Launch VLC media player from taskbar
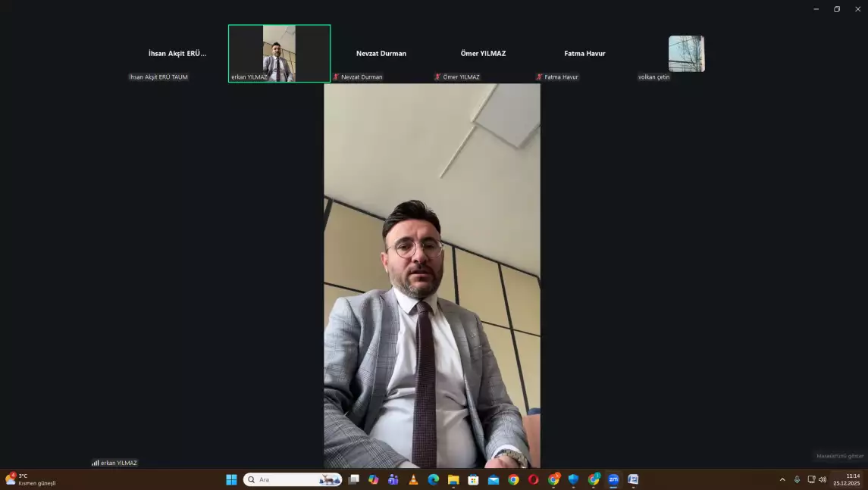 tap(413, 479)
